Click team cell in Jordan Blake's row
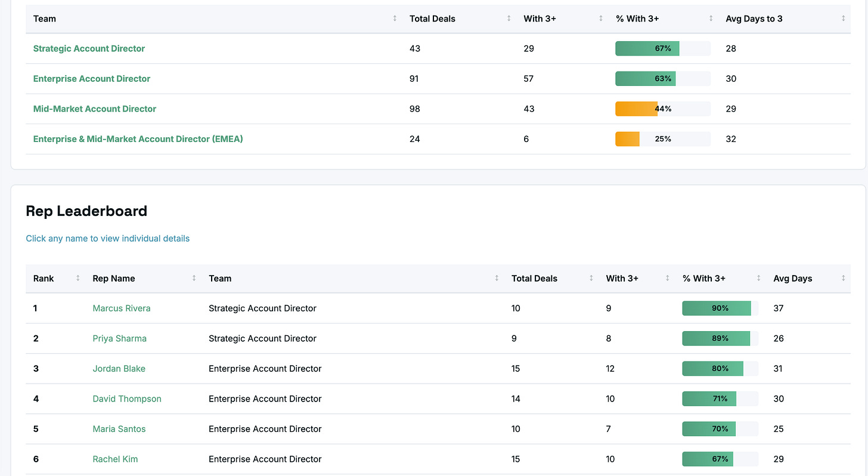Viewport: 868px width, 476px height. pyautogui.click(x=265, y=369)
